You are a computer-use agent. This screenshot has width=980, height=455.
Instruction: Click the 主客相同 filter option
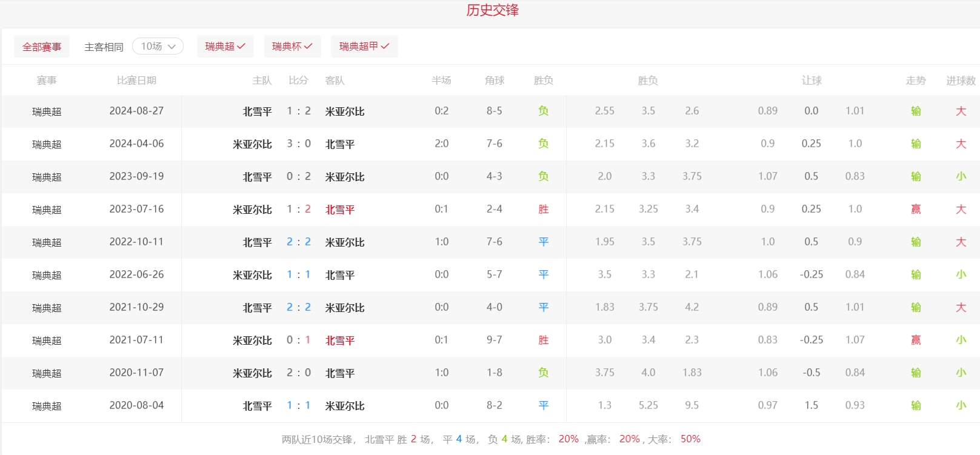tap(104, 47)
